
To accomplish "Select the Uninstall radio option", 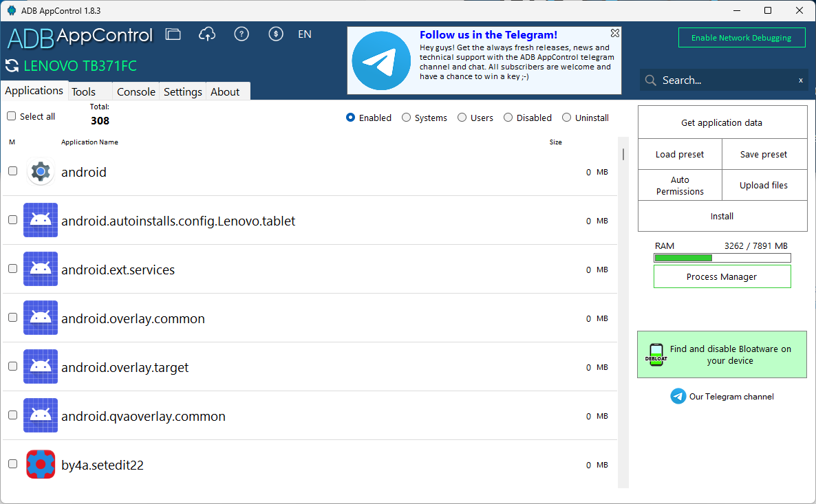I will click(567, 118).
